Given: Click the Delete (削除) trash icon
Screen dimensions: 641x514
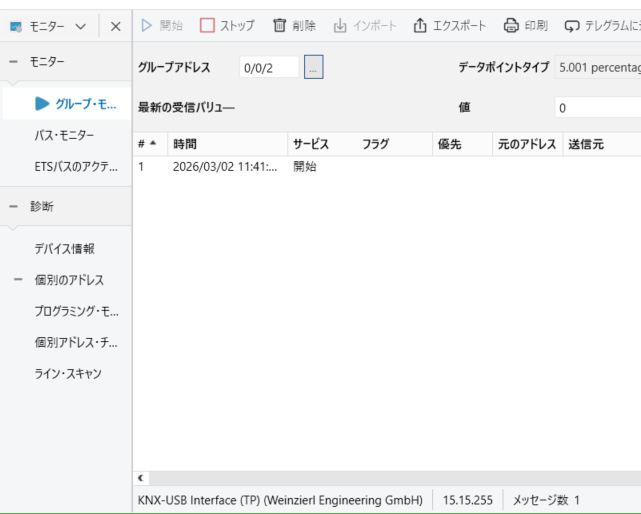Looking at the screenshot, I should coord(280,25).
